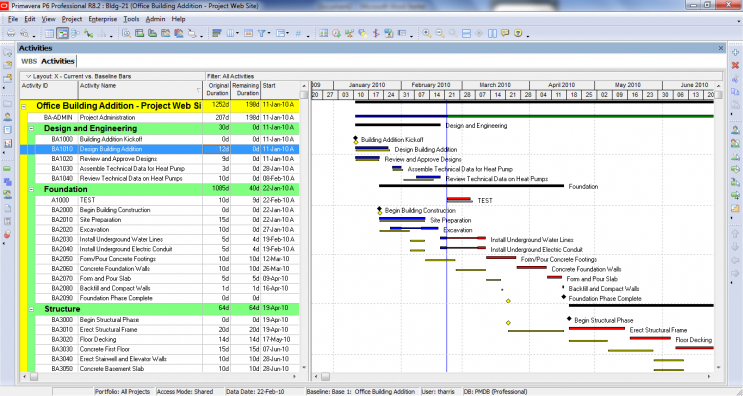Click the Print icon in the toolbar
This screenshot has height=396, width=743.
(11, 33)
